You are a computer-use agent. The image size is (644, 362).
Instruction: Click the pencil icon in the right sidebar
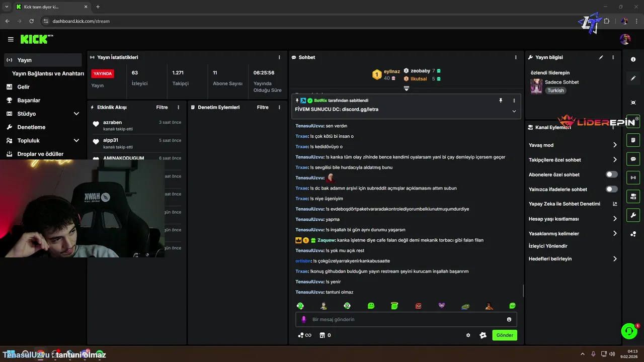click(x=633, y=78)
